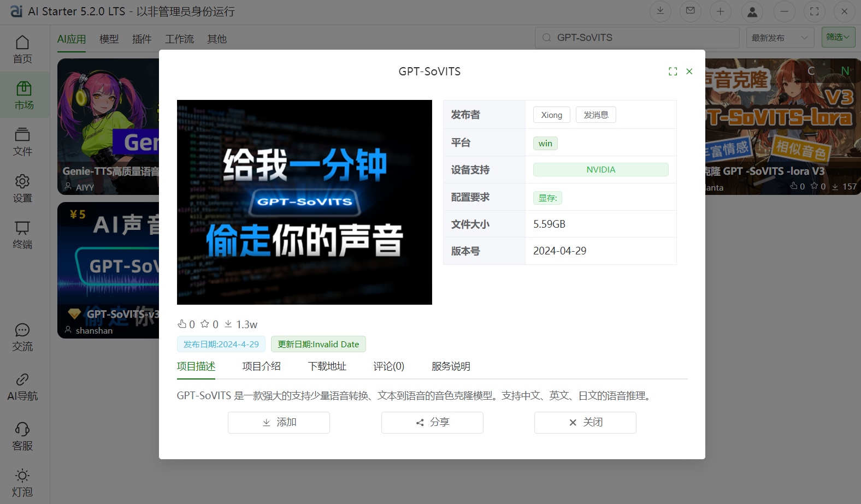This screenshot has width=861, height=504.
Task: Switch to the 工作流 tab
Action: pyautogui.click(x=180, y=39)
